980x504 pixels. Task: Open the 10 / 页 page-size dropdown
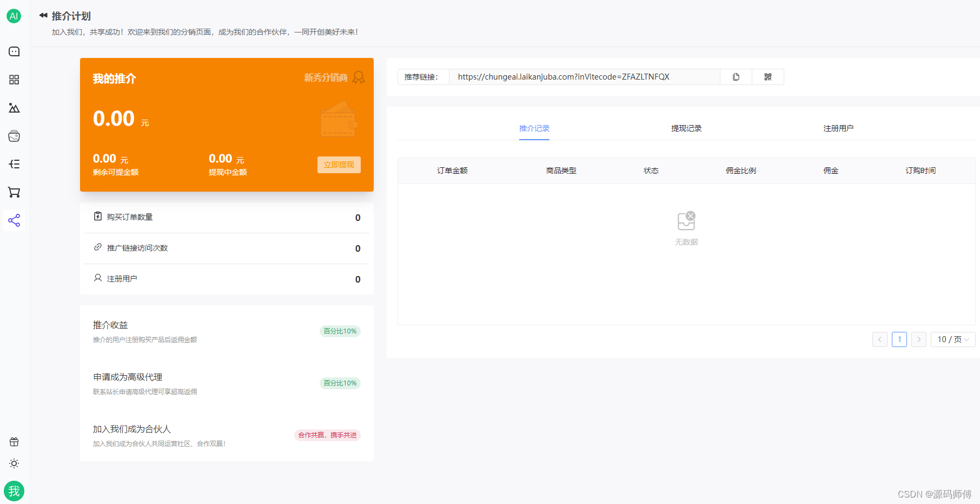pos(953,339)
